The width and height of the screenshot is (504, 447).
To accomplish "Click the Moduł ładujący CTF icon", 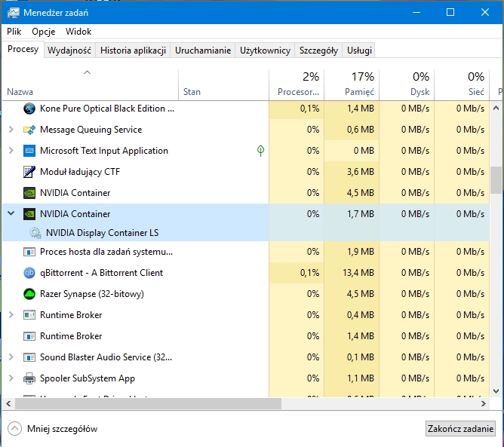I will 29,172.
